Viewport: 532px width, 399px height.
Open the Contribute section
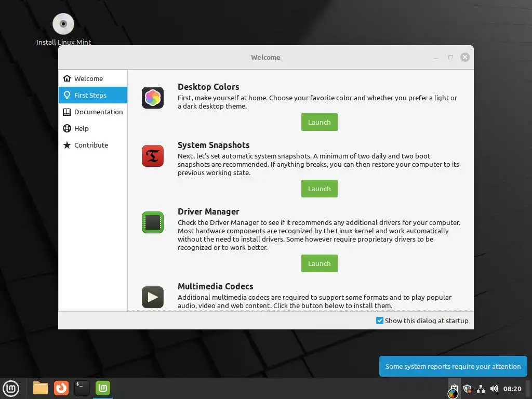(93, 145)
